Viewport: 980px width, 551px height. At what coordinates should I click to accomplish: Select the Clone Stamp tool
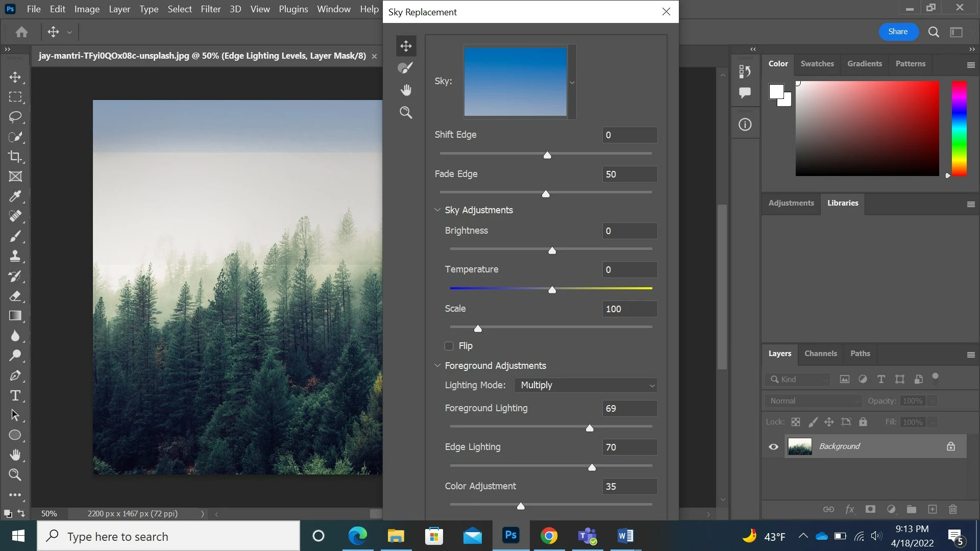[15, 256]
